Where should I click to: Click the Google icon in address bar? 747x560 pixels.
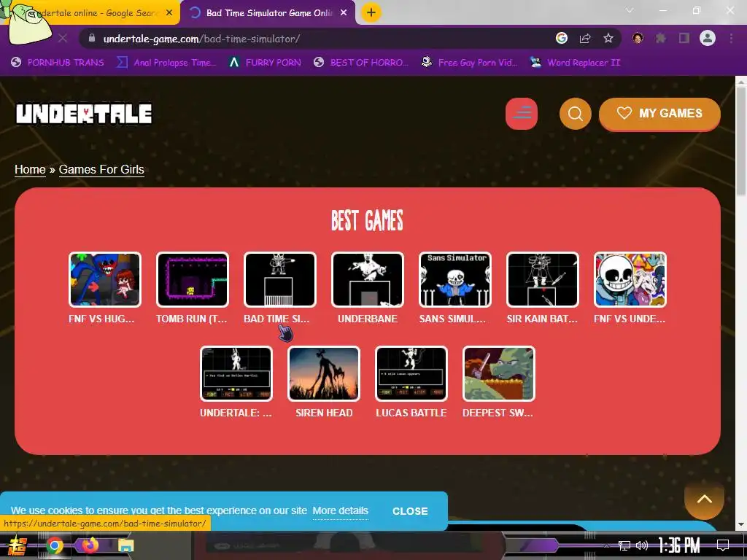(x=562, y=38)
